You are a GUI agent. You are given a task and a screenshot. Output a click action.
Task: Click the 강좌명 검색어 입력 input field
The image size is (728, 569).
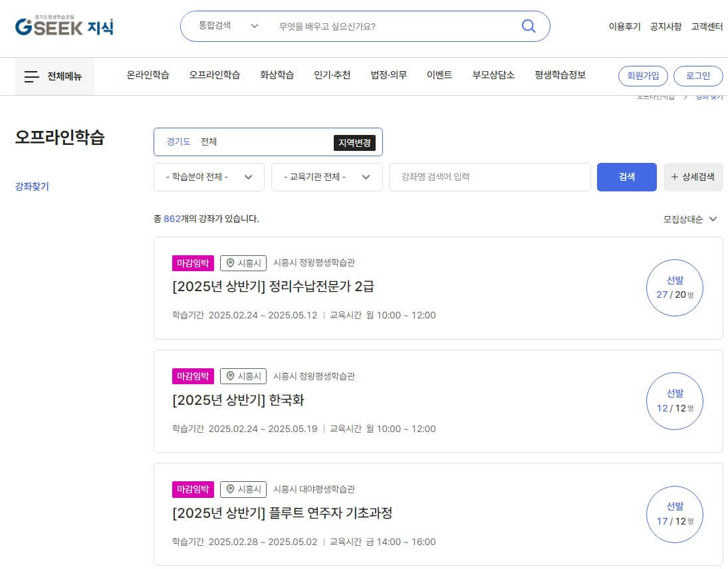(x=489, y=177)
